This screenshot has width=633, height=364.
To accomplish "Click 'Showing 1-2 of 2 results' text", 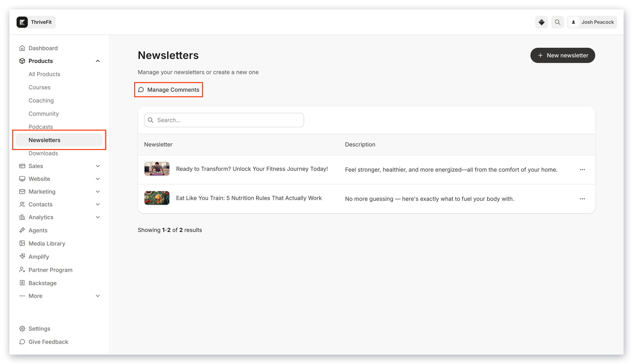I will 170,230.
